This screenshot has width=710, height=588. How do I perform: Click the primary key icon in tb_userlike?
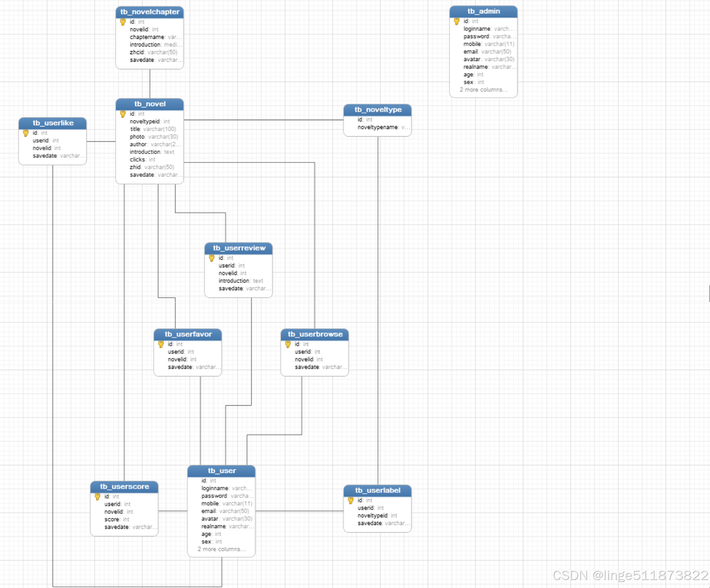(26, 133)
